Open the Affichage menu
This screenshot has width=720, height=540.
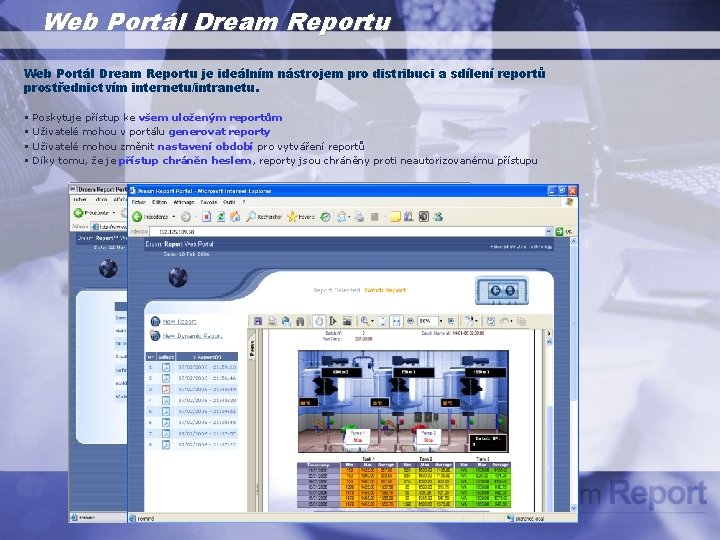pos(184,202)
